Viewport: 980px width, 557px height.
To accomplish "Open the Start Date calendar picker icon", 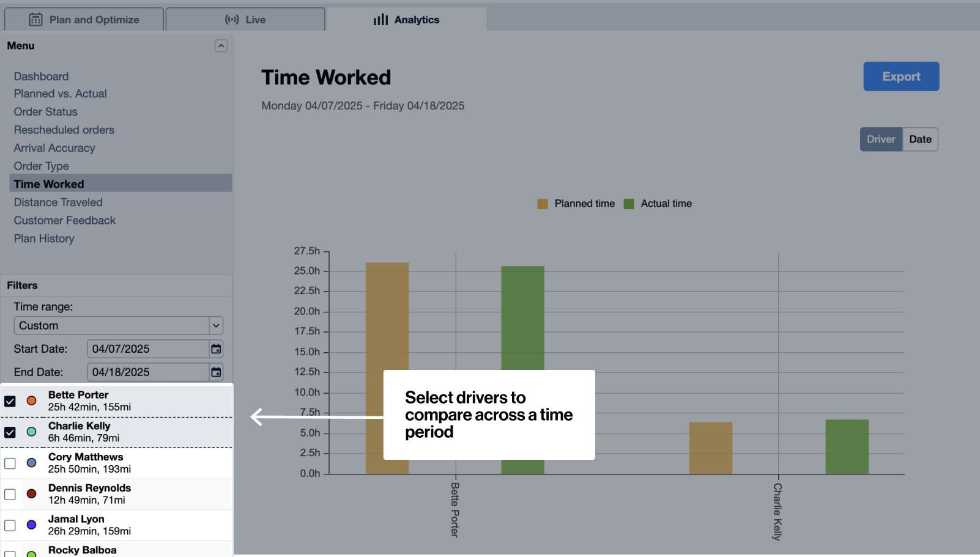I will click(215, 349).
